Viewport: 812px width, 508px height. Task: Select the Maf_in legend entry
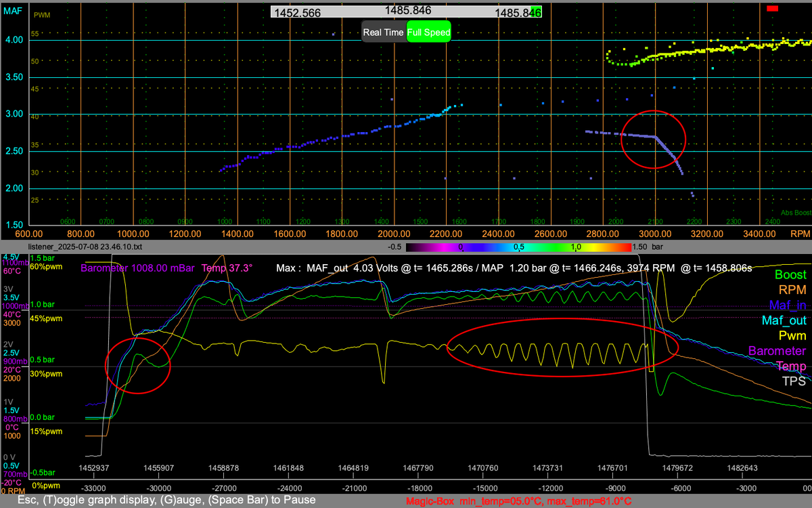(786, 305)
